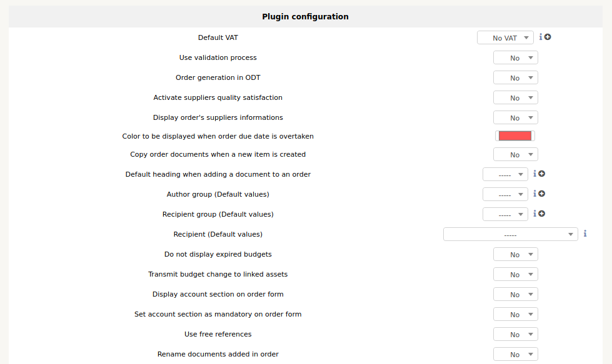Open Use validation process dropdown
The width and height of the screenshot is (612, 364).
click(515, 58)
